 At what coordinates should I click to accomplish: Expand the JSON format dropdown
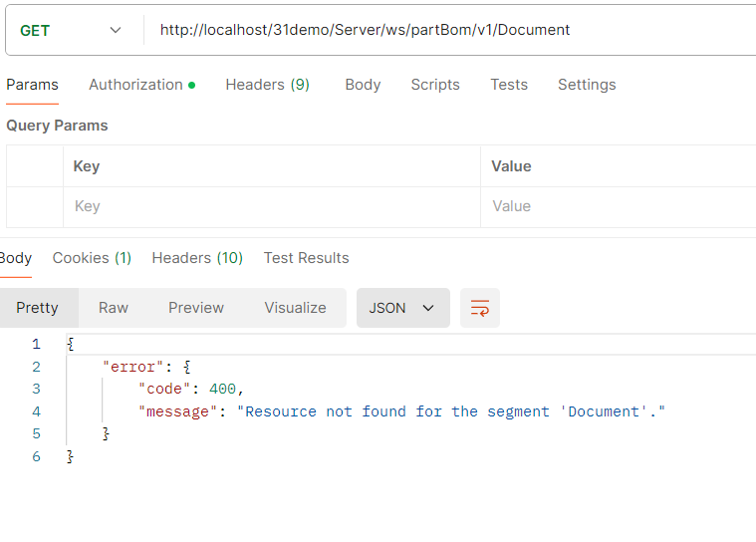coord(402,308)
